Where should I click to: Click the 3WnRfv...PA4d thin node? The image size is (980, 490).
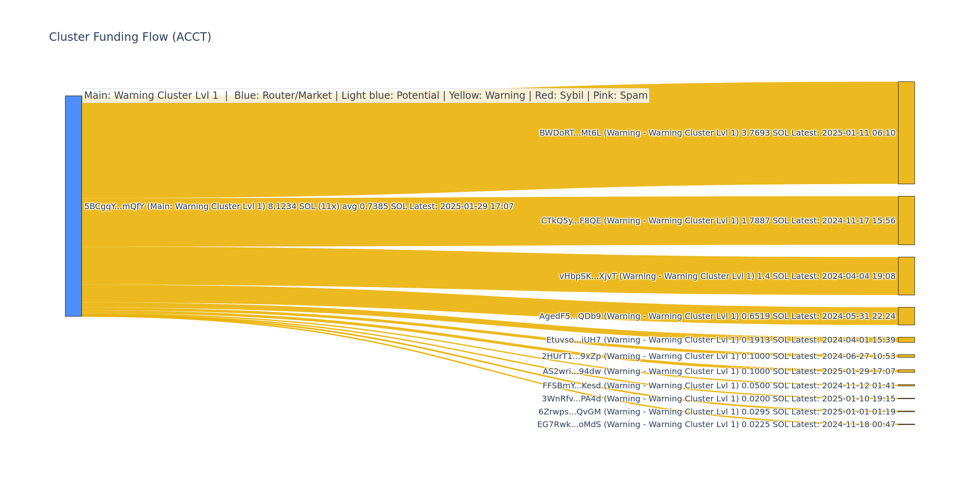[906, 399]
